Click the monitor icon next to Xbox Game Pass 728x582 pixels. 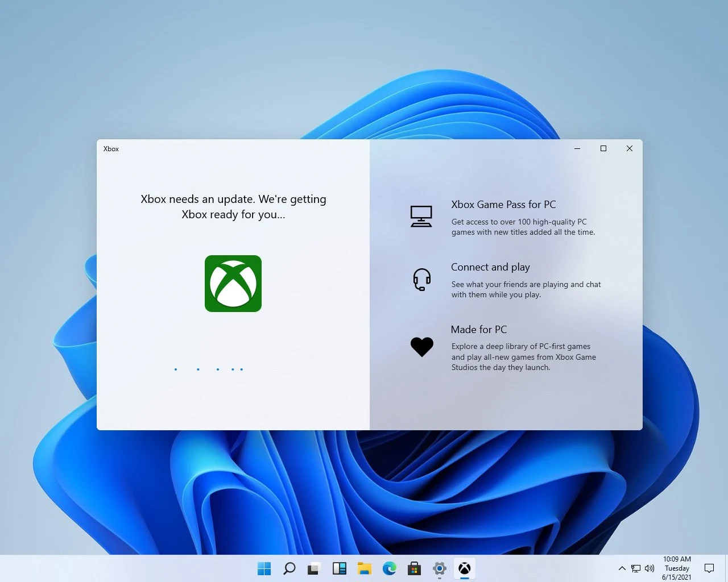point(421,217)
